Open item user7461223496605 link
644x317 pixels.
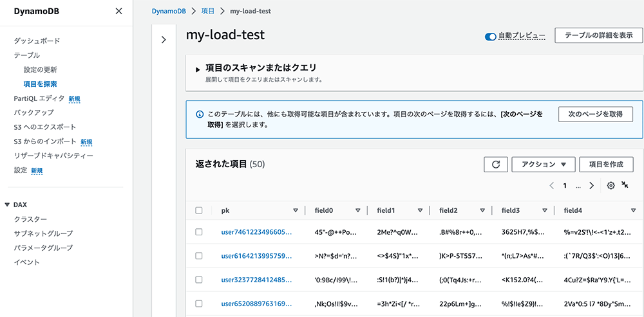coord(257,233)
